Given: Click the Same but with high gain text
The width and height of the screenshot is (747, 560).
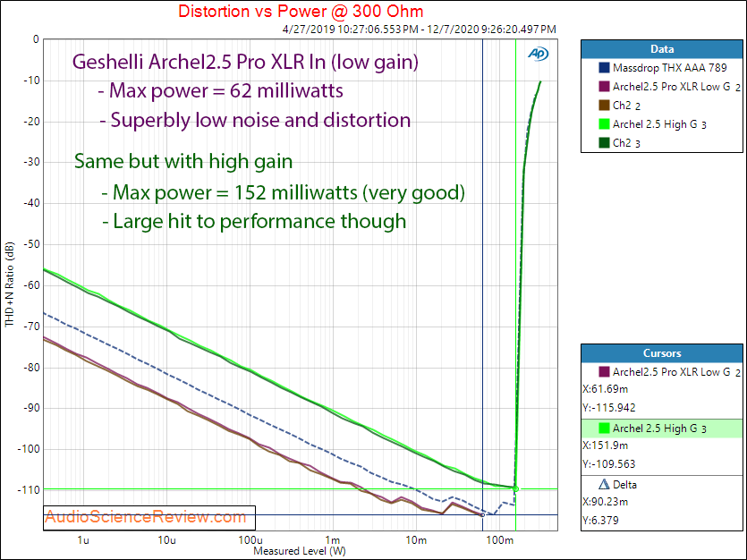Looking at the screenshot, I should (x=183, y=161).
